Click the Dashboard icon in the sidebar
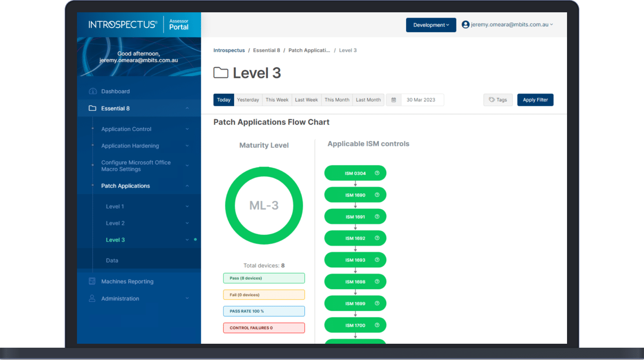 coord(92,91)
